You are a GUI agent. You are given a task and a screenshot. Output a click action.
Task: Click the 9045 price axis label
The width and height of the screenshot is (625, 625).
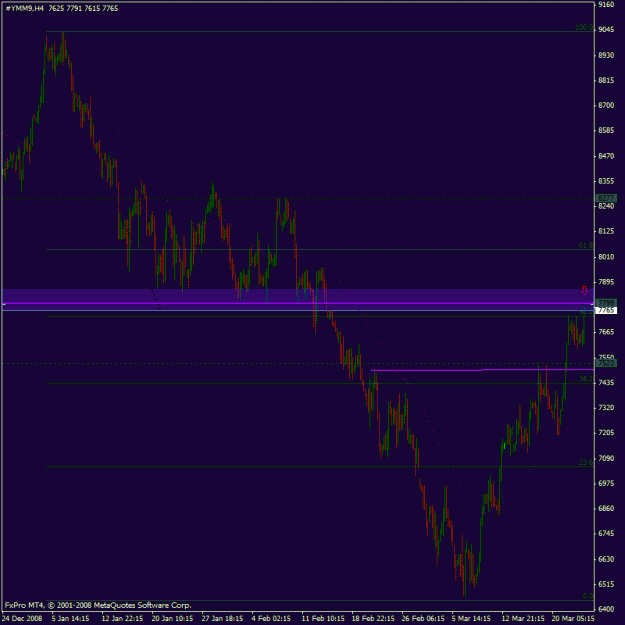[x=606, y=30]
